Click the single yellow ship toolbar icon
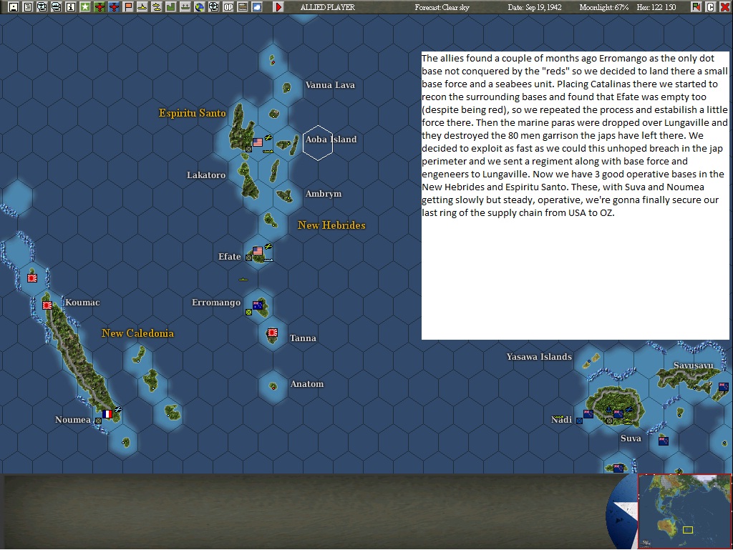Viewport: 733px width, 560px height. tap(142, 7)
